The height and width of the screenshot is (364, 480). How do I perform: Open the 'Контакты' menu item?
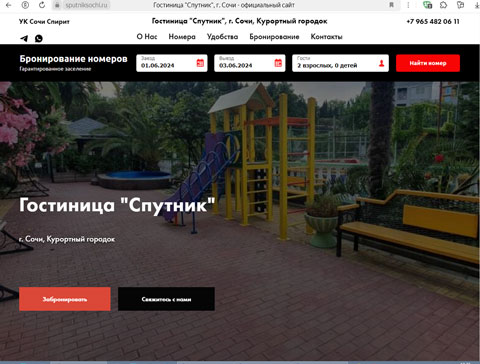pos(326,37)
